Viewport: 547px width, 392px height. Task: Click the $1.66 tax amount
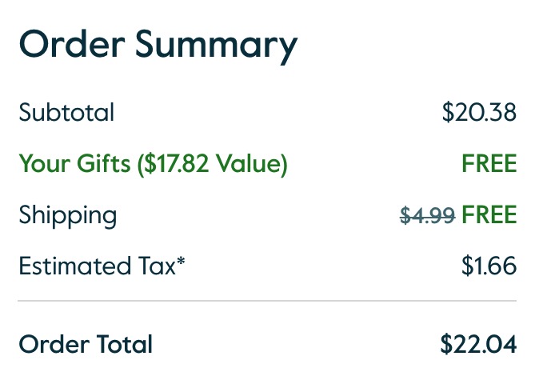[x=489, y=266]
